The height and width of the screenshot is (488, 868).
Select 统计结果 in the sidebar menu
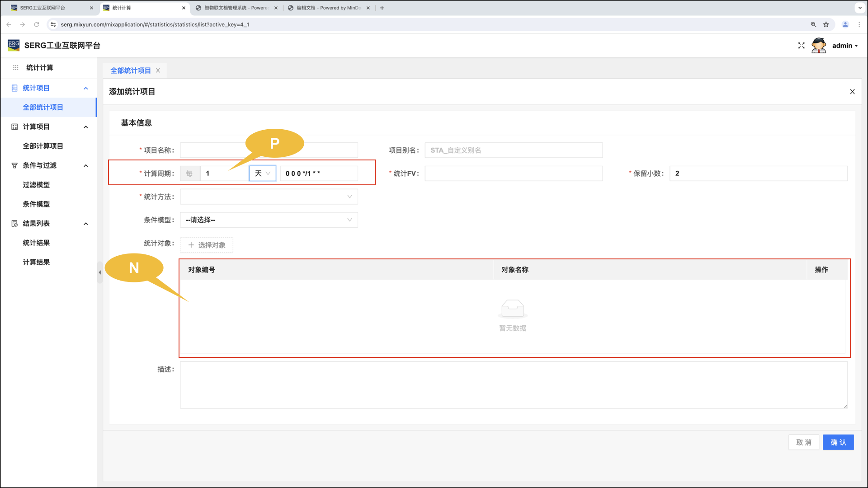pyautogui.click(x=36, y=243)
